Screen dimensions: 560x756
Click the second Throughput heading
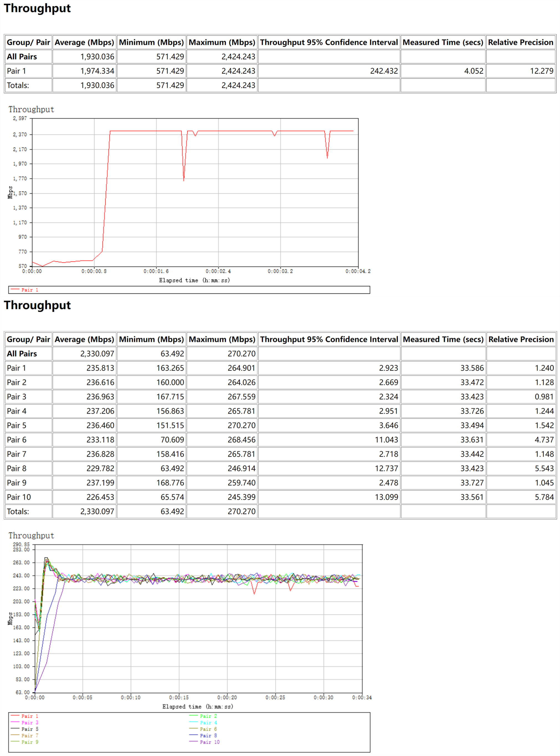(x=37, y=305)
